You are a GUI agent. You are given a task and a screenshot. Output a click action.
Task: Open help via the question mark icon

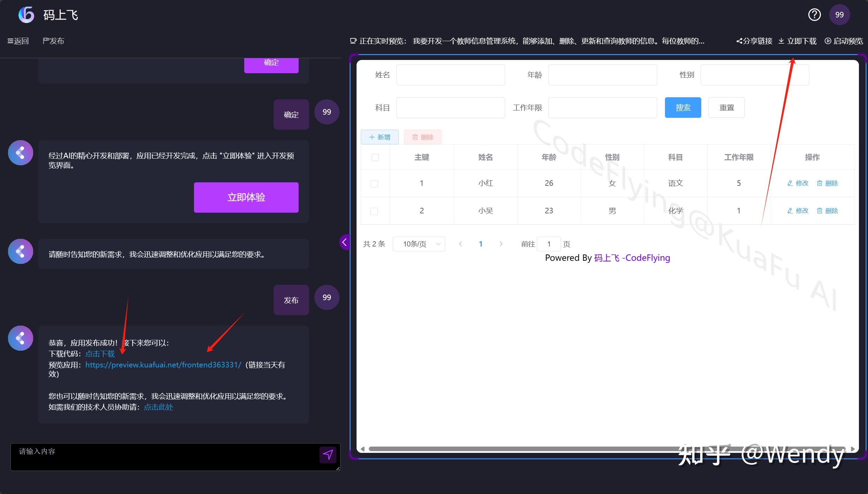point(815,15)
